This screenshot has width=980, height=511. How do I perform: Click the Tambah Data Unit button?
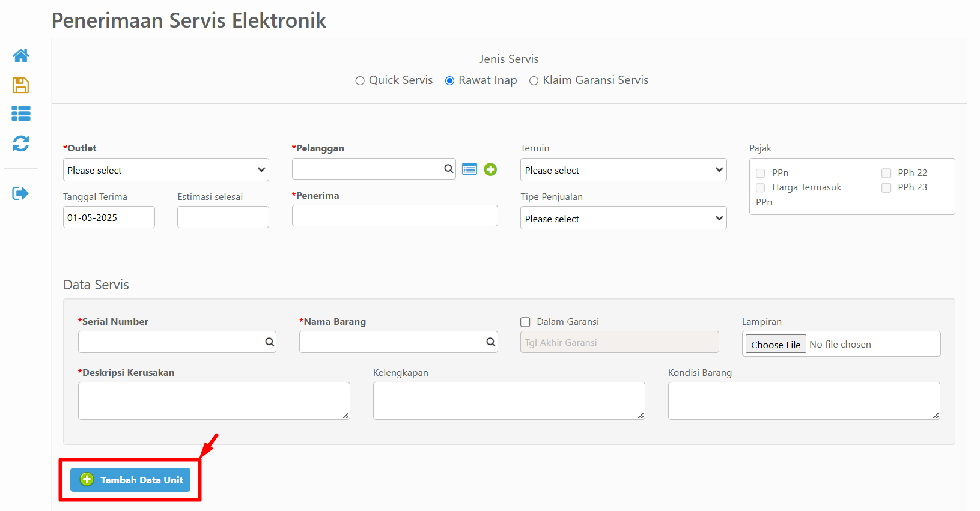(x=130, y=480)
